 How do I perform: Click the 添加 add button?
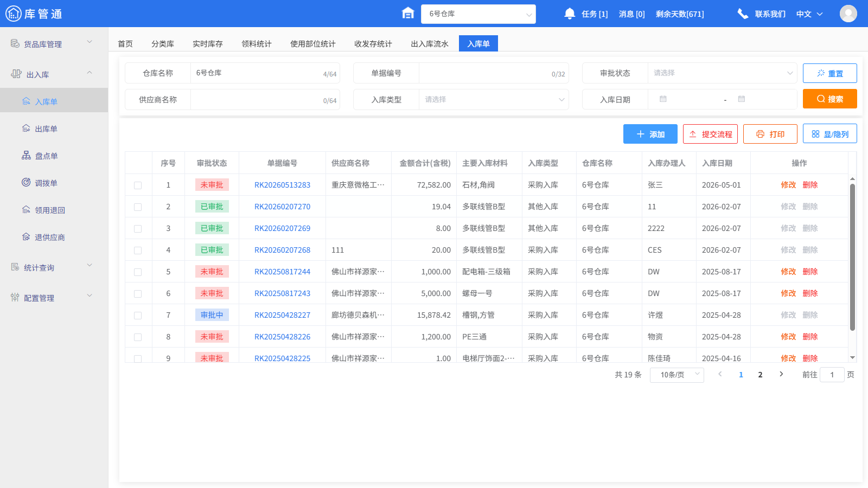pos(650,134)
